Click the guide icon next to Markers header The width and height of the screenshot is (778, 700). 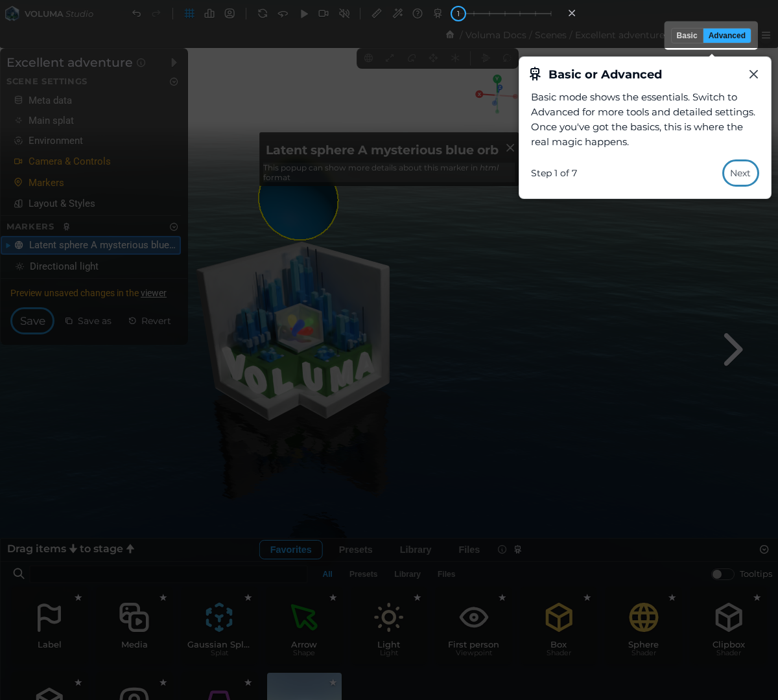click(66, 227)
